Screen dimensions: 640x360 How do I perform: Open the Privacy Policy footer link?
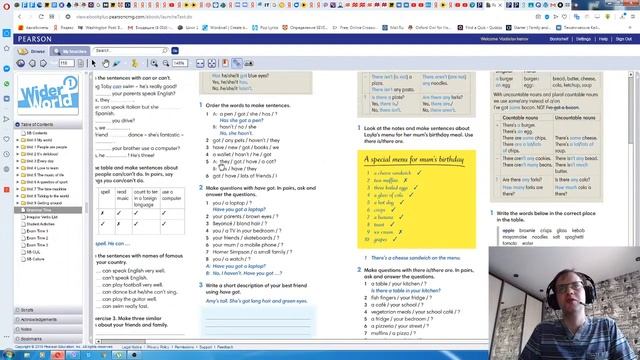click(158, 347)
